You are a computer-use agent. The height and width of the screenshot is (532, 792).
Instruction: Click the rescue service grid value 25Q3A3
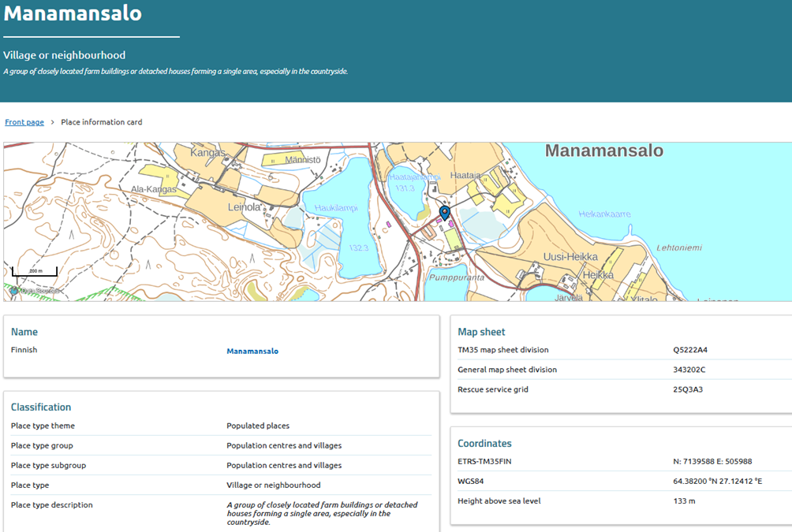(x=689, y=389)
